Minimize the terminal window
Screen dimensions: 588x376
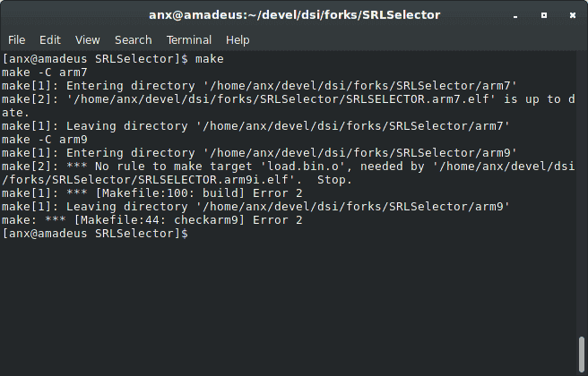(515, 15)
